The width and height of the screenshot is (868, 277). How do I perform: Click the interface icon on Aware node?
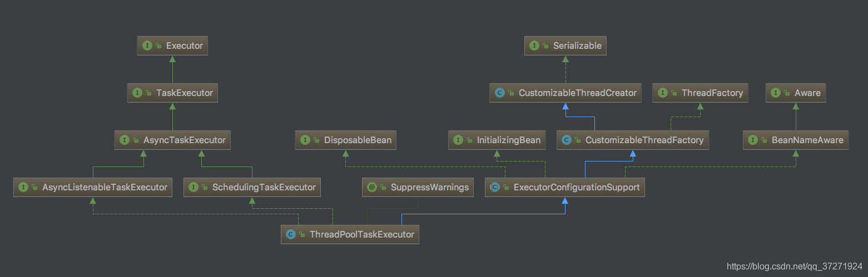[776, 93]
